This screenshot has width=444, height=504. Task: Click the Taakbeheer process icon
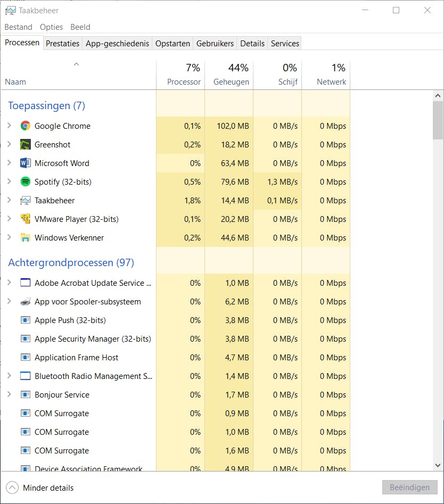point(26,201)
